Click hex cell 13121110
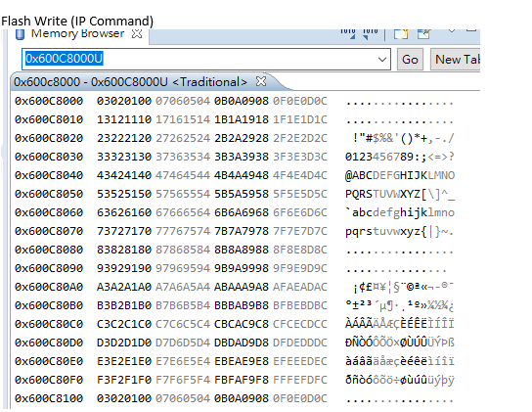 click(124, 119)
